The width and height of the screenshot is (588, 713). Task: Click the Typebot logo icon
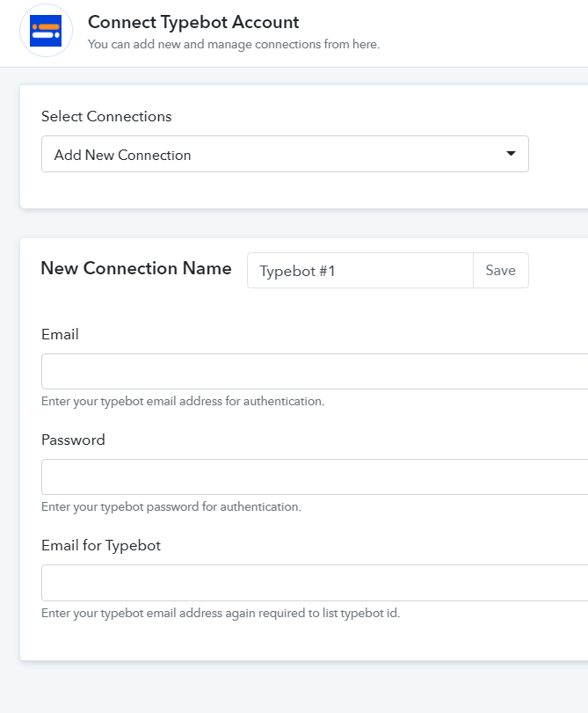tap(46, 31)
